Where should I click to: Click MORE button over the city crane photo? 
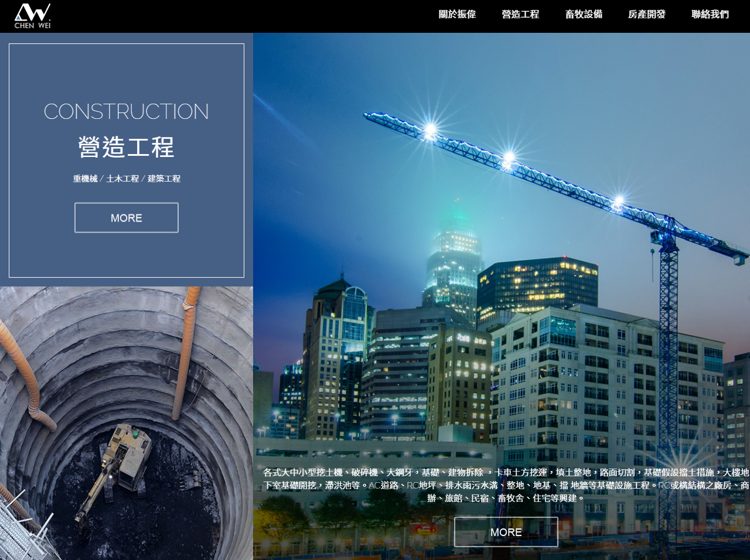coord(506,532)
